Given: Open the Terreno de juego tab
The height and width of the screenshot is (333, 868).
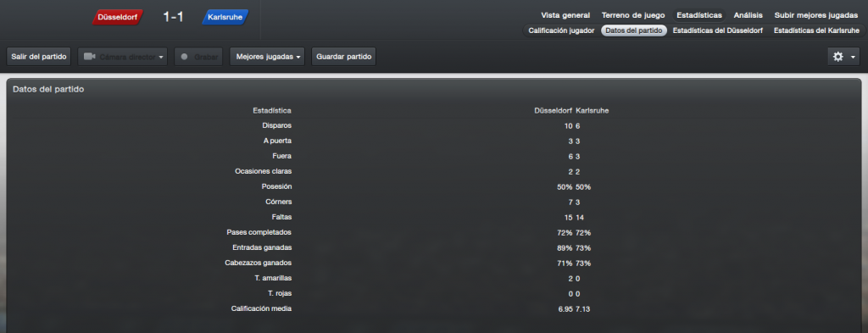Looking at the screenshot, I should pyautogui.click(x=633, y=15).
